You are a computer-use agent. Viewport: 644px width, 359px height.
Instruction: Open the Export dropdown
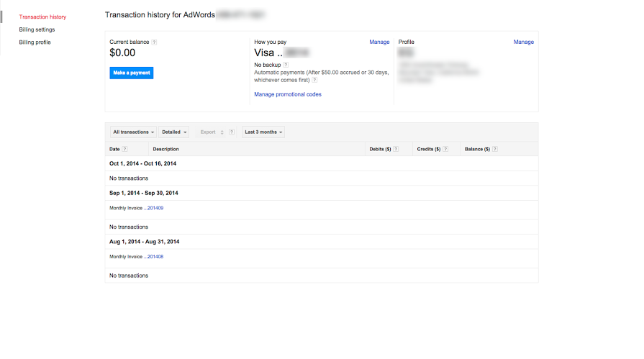(212, 132)
